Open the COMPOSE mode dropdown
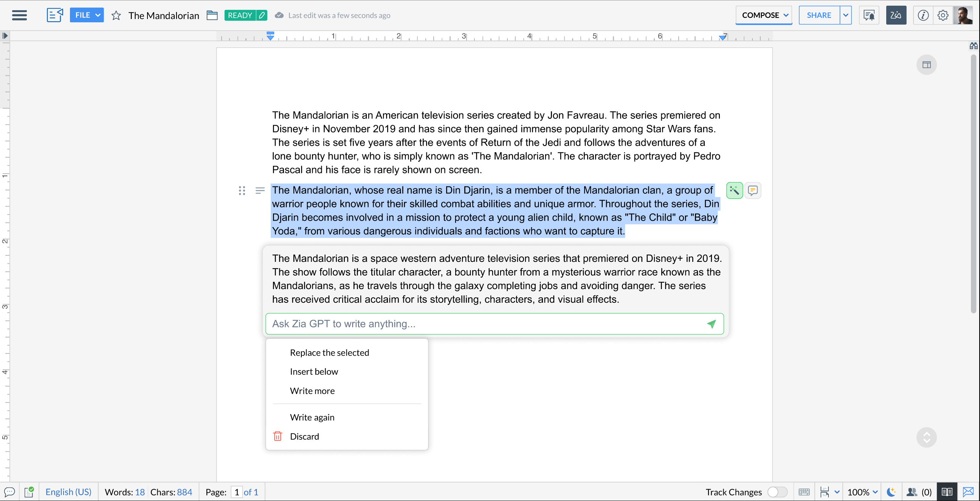Image resolution: width=980 pixels, height=501 pixels. click(764, 15)
